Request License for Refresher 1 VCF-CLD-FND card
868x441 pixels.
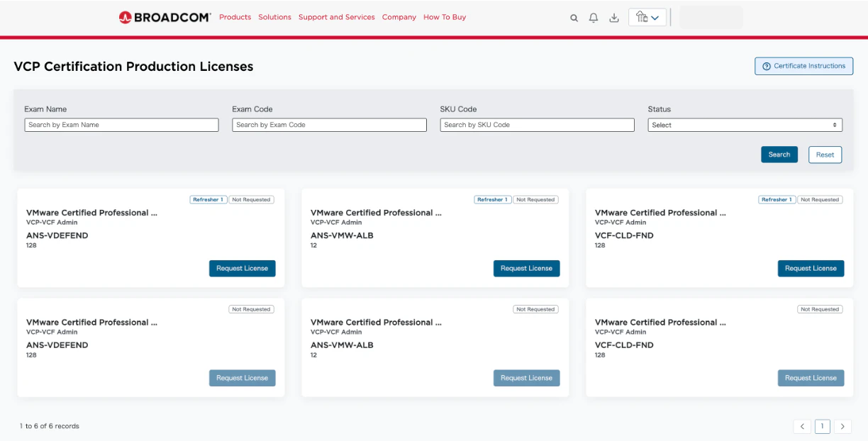(811, 269)
